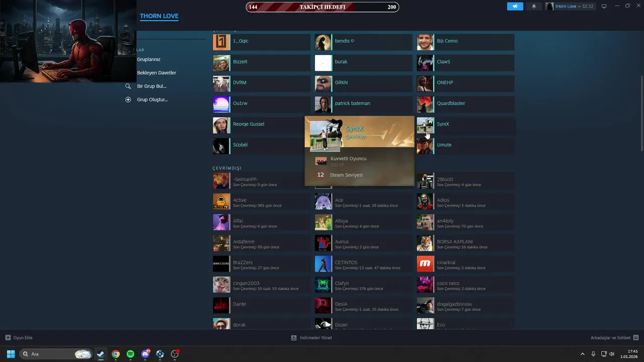The width and height of the screenshot is (644, 362).
Task: Click Clafyn's friend entry
Action: tap(363, 285)
